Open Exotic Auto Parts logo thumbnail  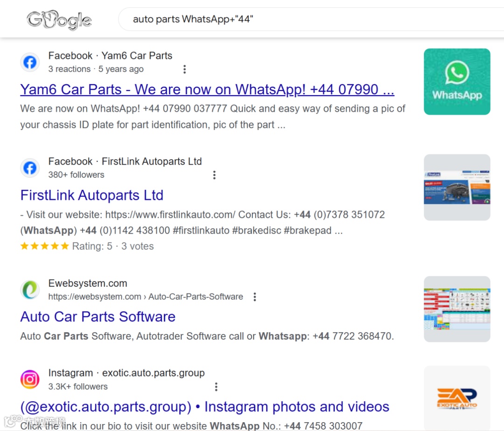click(457, 398)
